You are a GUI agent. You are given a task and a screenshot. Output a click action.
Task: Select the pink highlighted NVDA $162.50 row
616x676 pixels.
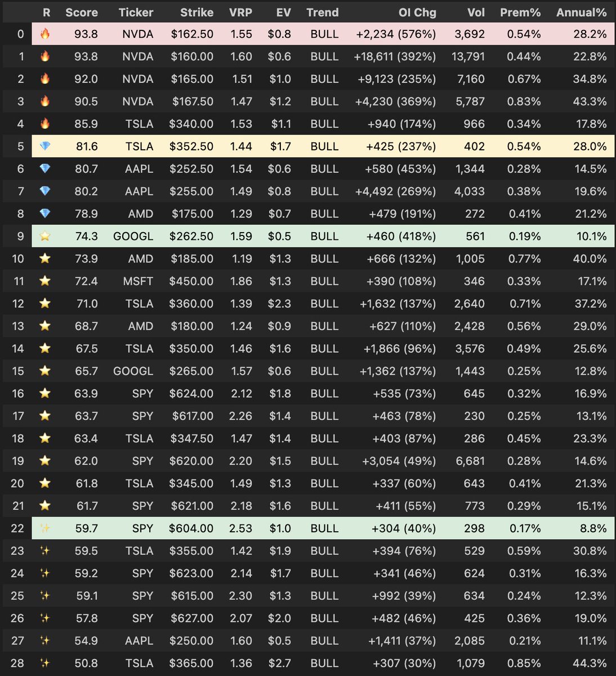(282, 34)
